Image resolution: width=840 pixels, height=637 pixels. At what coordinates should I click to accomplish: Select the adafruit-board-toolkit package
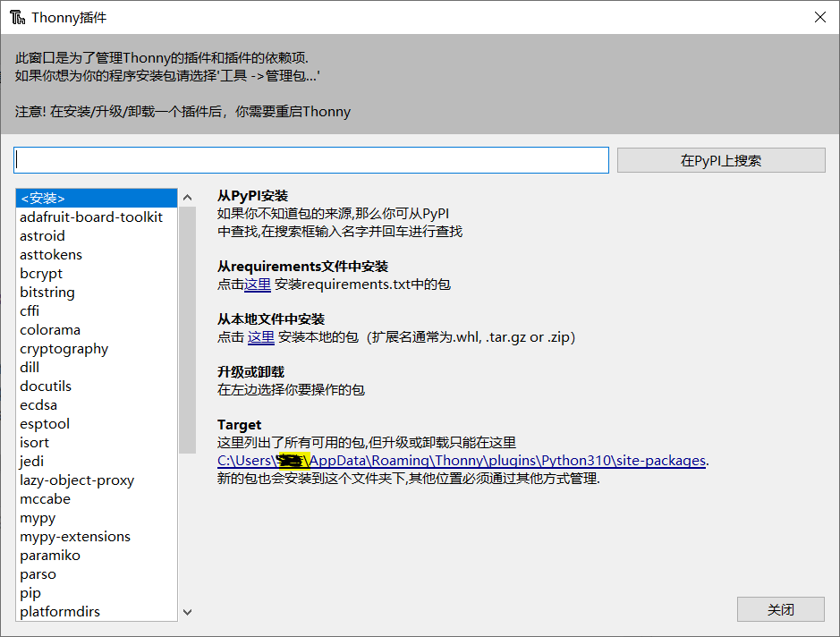click(90, 216)
